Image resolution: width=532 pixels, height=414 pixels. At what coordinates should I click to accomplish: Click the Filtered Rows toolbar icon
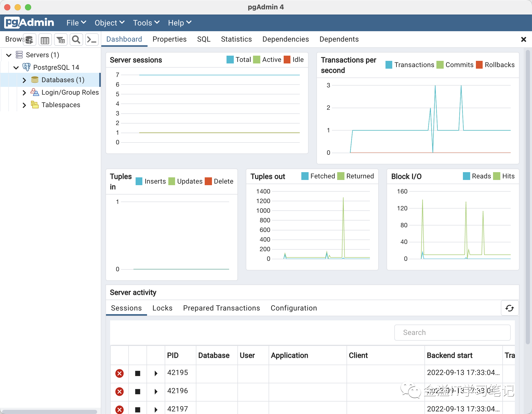tap(61, 40)
